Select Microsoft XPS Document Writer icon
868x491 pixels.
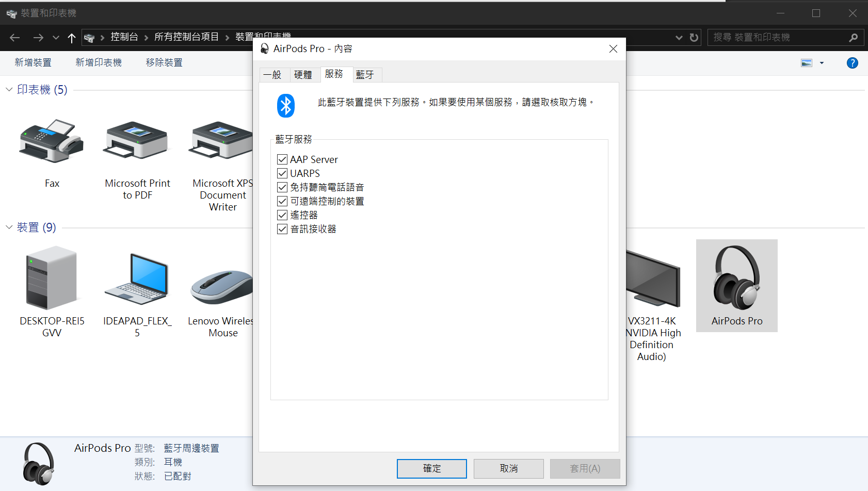click(221, 141)
